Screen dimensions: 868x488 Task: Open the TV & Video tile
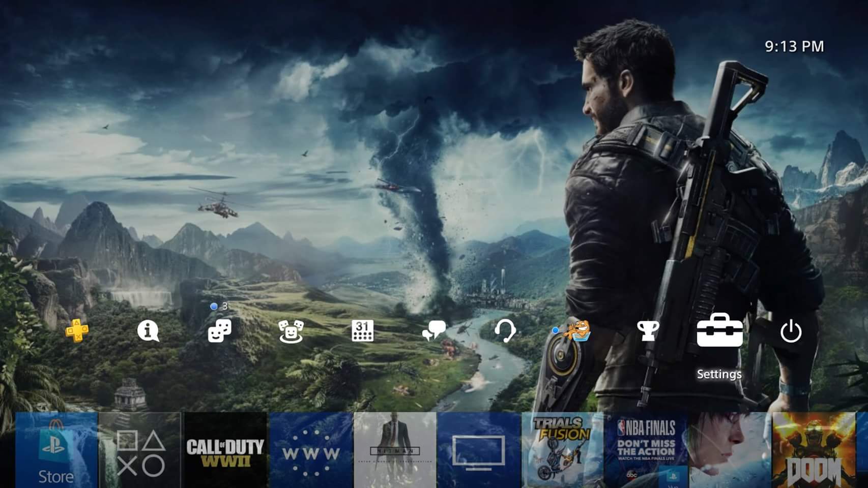click(479, 450)
